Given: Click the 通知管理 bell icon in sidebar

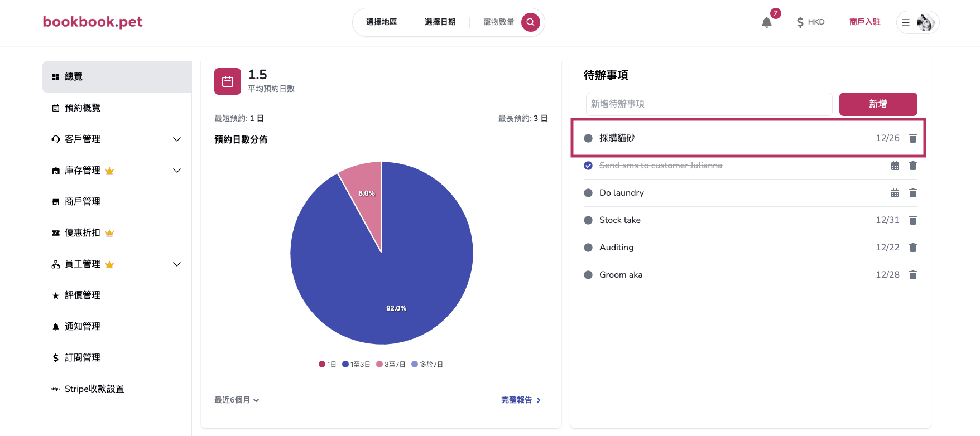Looking at the screenshot, I should pos(56,327).
